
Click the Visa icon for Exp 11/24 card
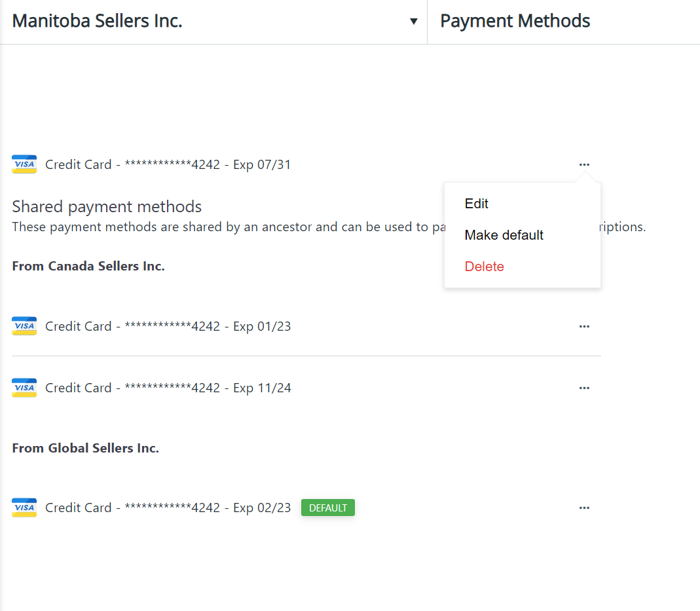[x=24, y=388]
